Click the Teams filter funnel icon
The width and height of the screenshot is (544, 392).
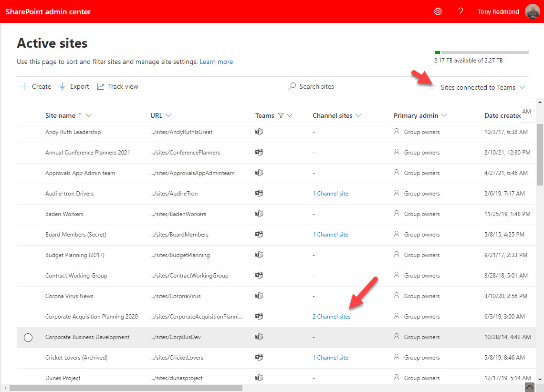click(281, 115)
